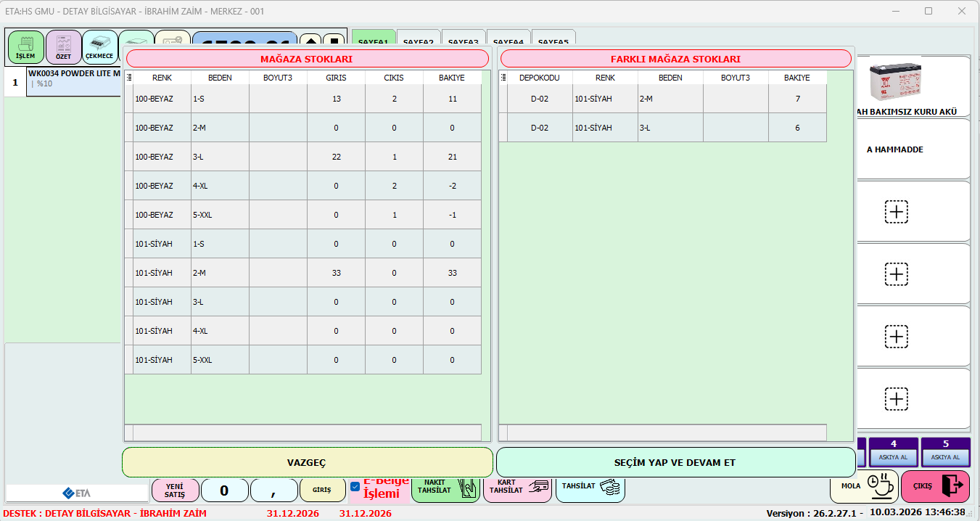
Task: Switch to the SAYFA5 tab
Action: (x=553, y=41)
